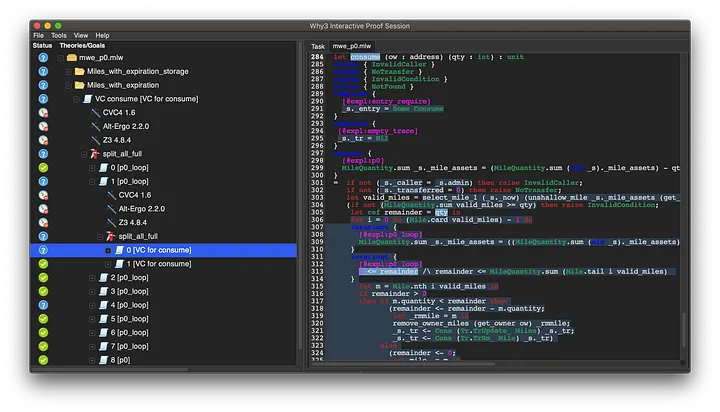Switch to the Task tab

click(317, 46)
